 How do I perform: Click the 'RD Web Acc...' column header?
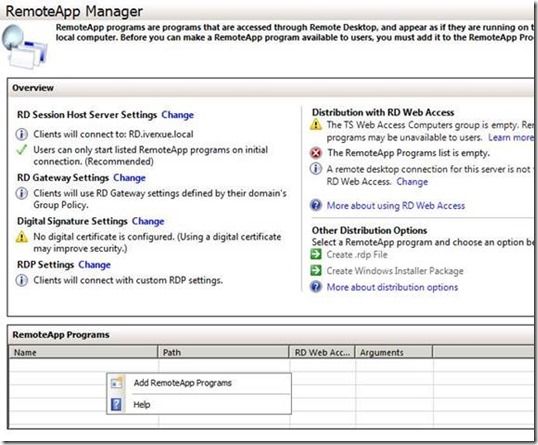[322, 352]
